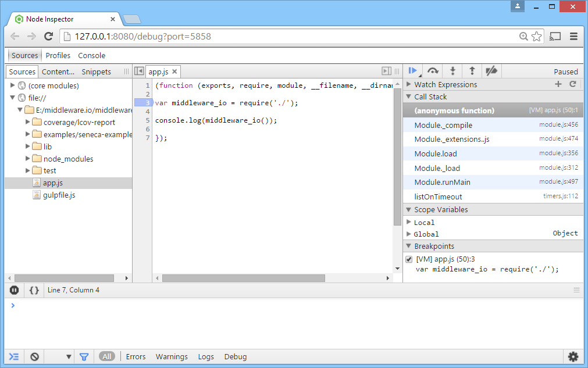Add a watch expression with plus icon

coord(558,84)
